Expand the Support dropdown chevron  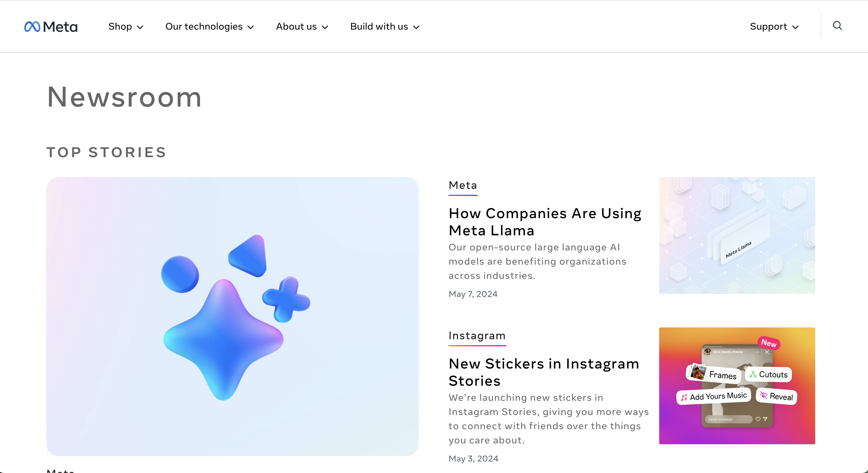[795, 27]
